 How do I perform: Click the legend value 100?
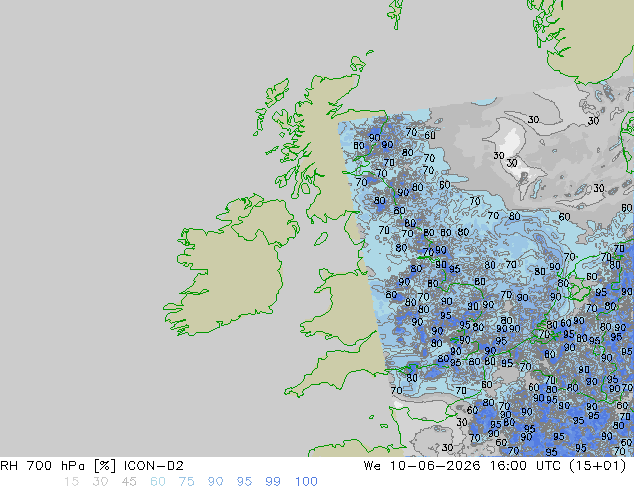point(306,482)
